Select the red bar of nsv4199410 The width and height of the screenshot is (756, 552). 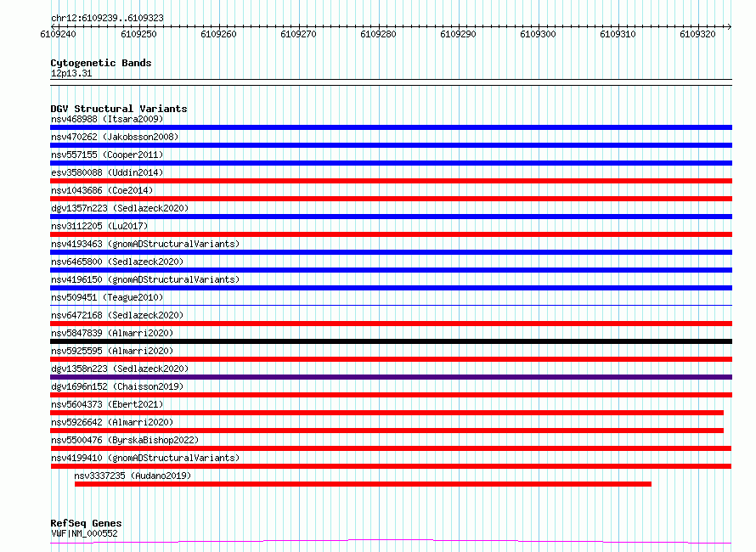[391, 466]
